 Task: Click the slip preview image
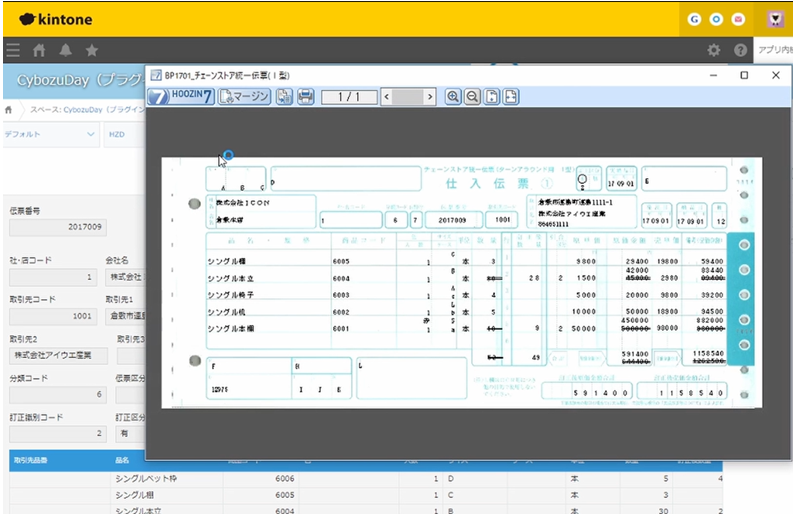[x=461, y=282]
